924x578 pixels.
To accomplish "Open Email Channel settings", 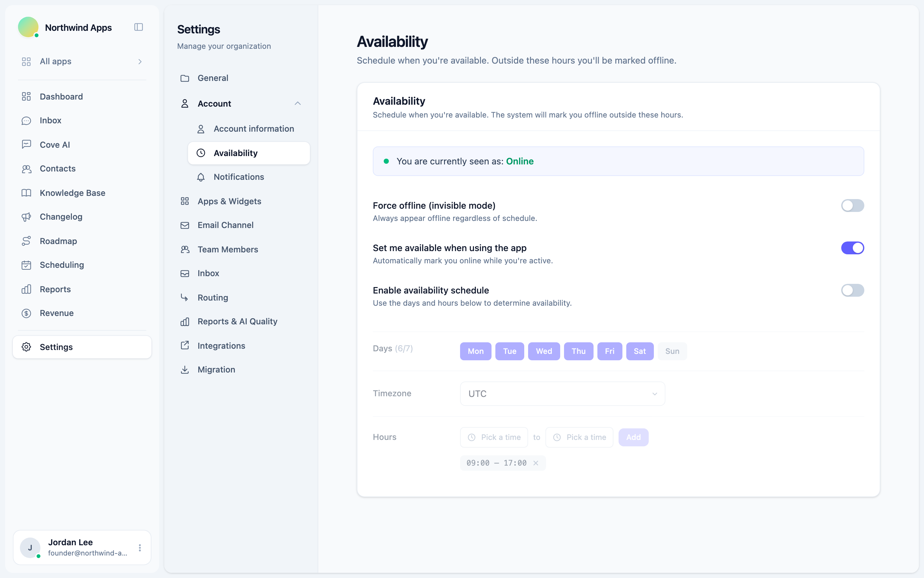I will (x=241, y=225).
